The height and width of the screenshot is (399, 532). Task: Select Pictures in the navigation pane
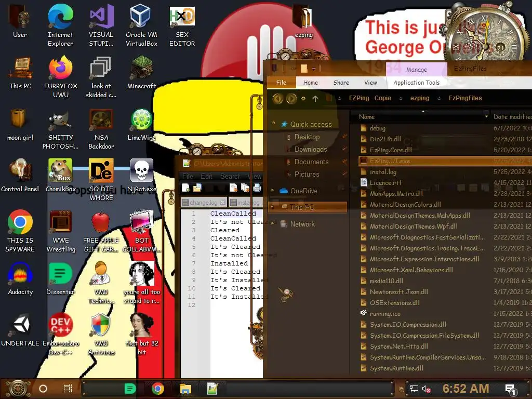(x=307, y=174)
